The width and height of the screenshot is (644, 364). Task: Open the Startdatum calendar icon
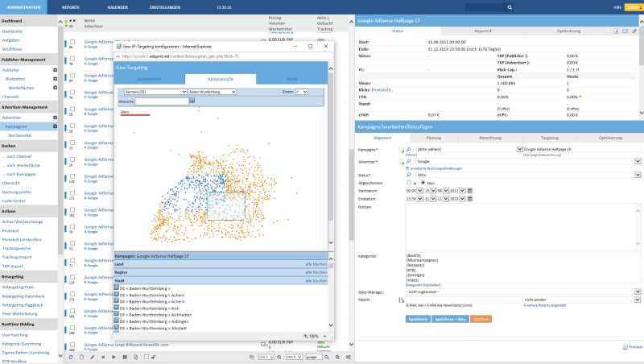click(470, 191)
